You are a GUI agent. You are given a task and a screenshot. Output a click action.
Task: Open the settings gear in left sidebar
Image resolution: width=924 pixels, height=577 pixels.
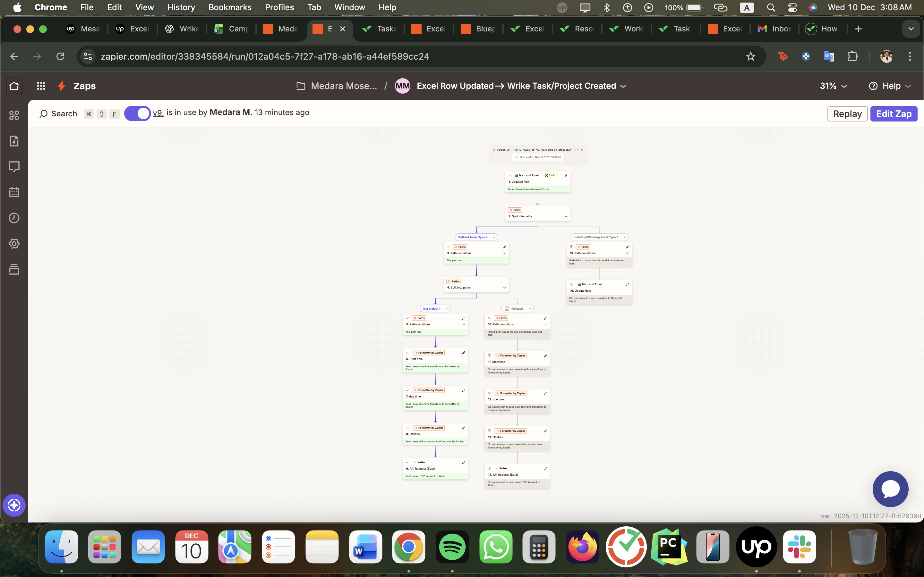[x=14, y=244]
